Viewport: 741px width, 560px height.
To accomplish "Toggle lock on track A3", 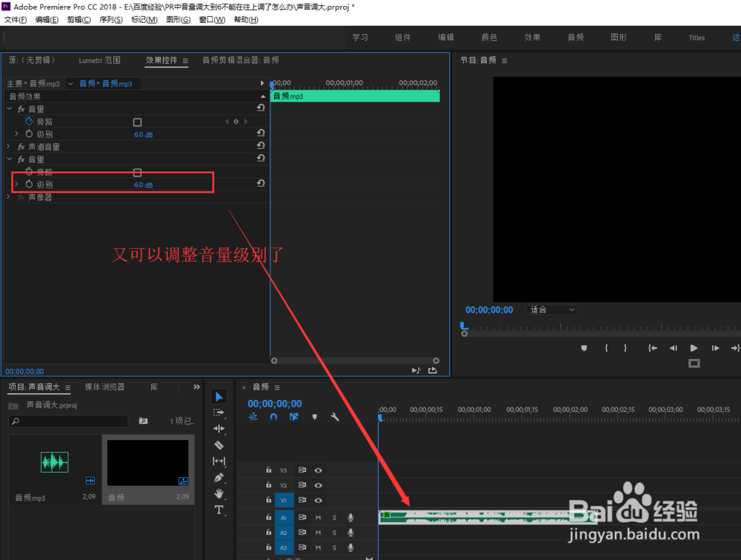I will pyautogui.click(x=268, y=547).
